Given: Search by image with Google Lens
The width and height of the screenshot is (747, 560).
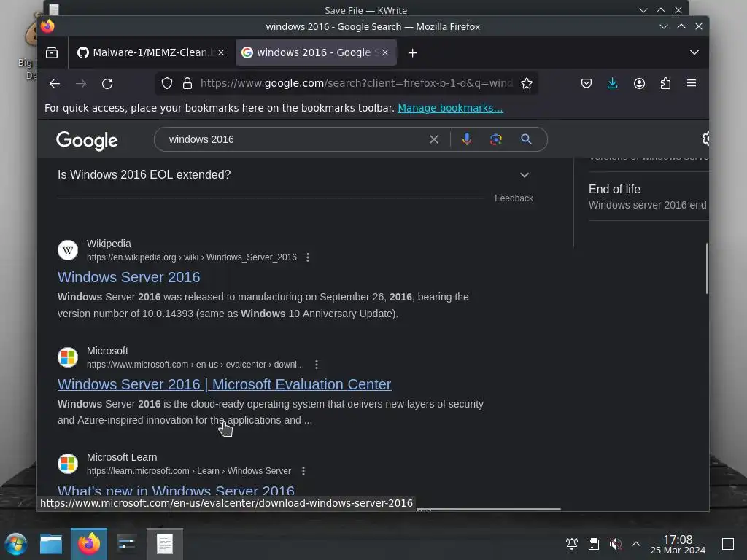Looking at the screenshot, I should 496,139.
